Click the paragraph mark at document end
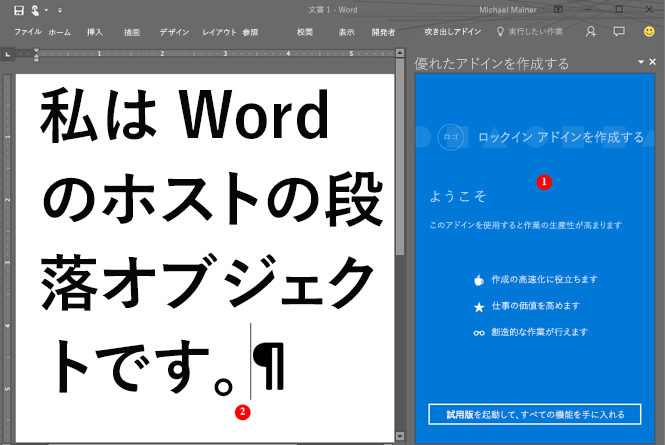This screenshot has height=445, width=665. point(269,365)
